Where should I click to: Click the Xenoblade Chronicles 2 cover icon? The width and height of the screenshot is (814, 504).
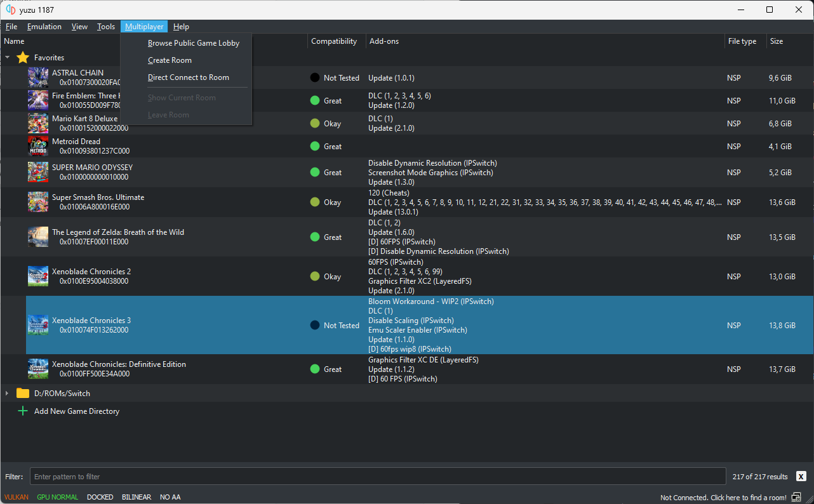(x=38, y=276)
